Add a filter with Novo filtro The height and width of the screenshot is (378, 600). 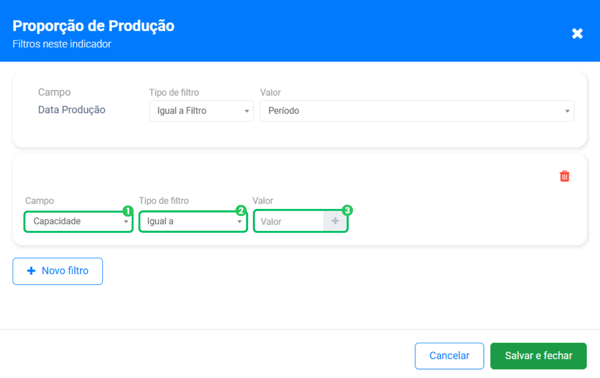[x=57, y=271]
